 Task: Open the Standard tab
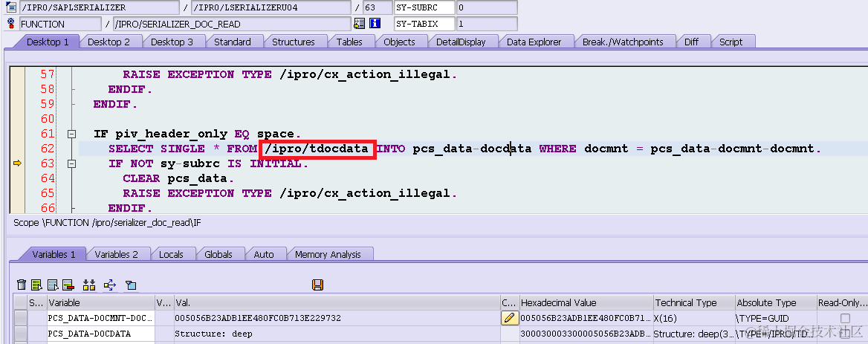[233, 42]
